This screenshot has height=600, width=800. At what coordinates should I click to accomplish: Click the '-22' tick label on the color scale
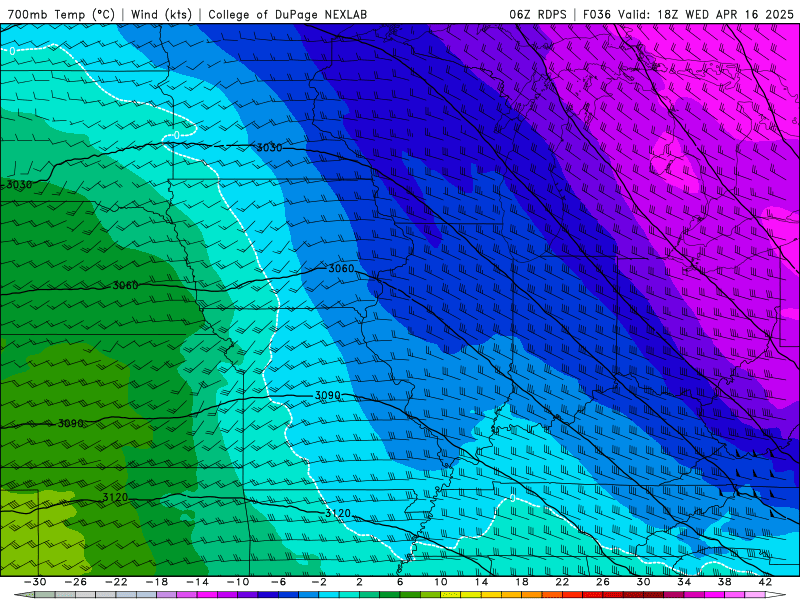coord(116,582)
